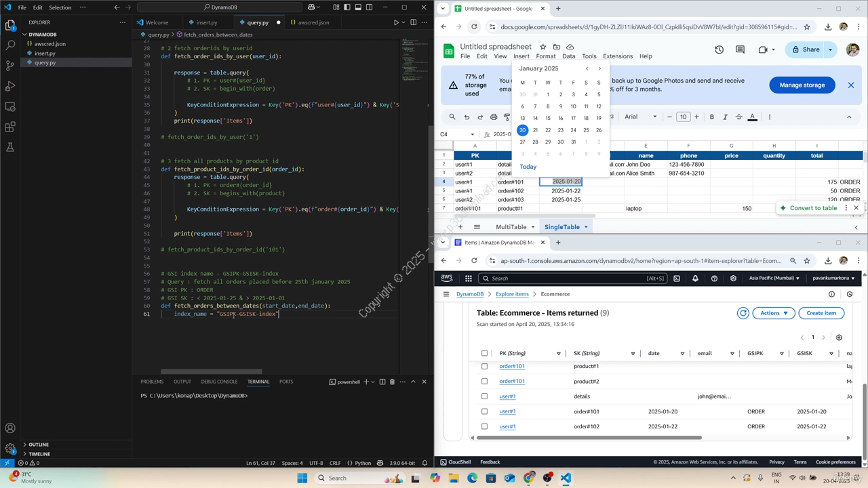Open the Format menu in Google Sheets
This screenshot has height=488, width=868.
(x=545, y=56)
